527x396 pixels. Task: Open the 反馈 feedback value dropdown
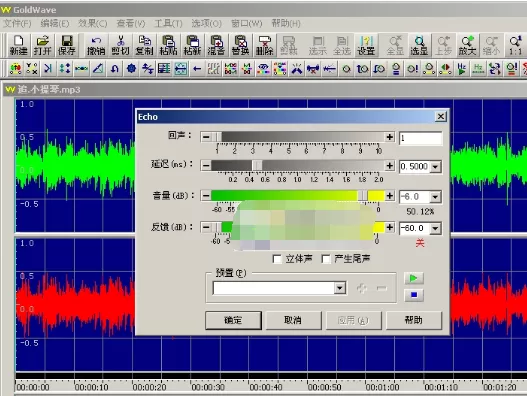click(x=435, y=228)
